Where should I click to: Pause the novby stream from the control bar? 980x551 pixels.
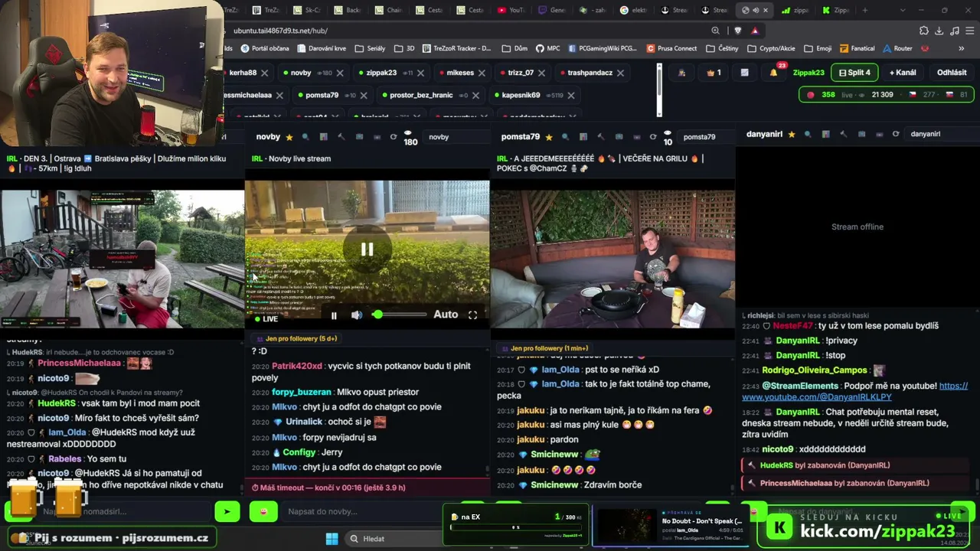coord(334,315)
